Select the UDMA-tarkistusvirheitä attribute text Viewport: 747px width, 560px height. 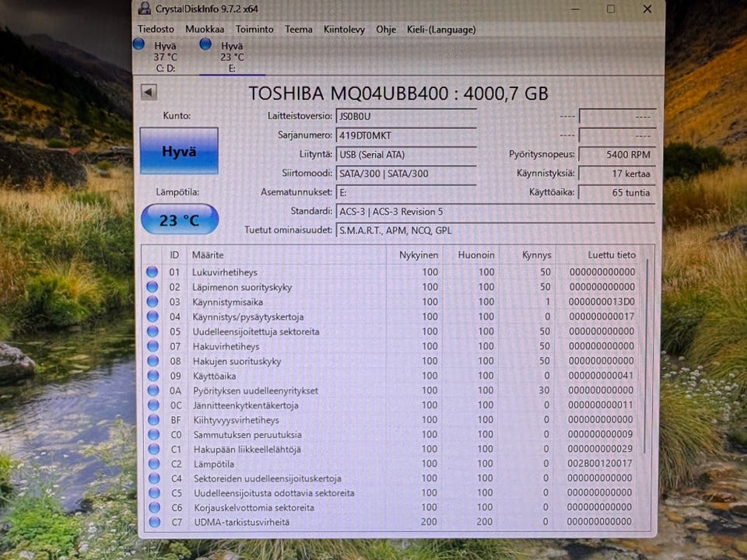click(x=242, y=523)
